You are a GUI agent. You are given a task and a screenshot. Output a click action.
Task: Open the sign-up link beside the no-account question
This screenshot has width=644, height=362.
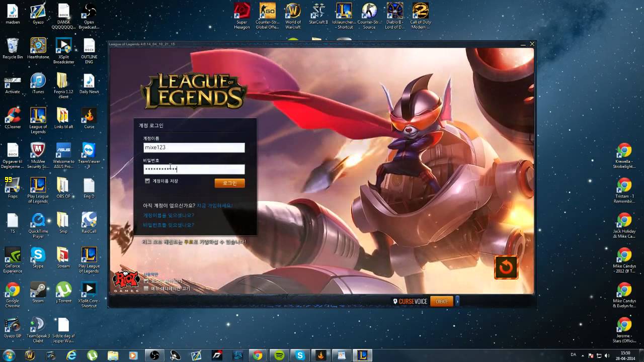coord(214,206)
